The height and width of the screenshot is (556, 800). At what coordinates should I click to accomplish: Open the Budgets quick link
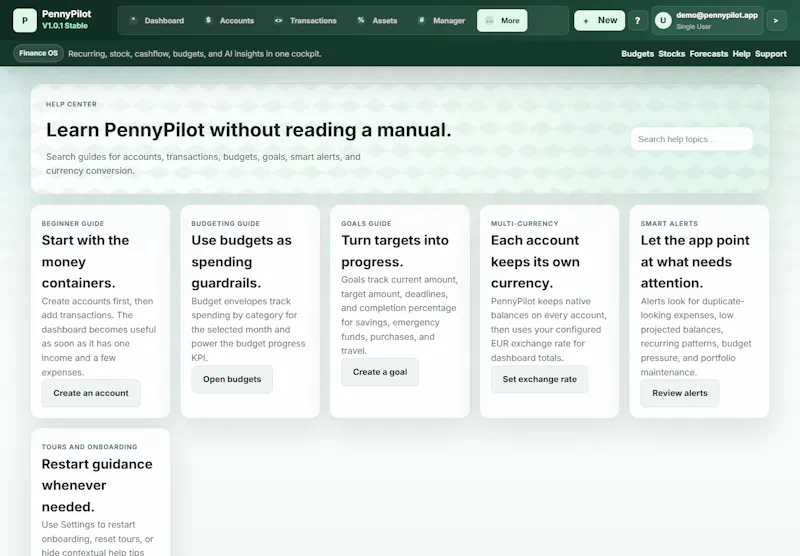(x=637, y=54)
